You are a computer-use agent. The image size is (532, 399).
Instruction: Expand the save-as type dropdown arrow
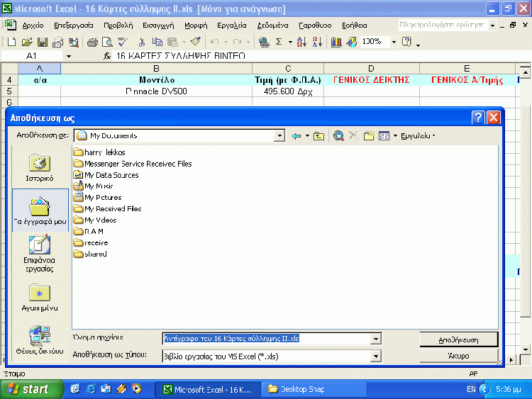(x=375, y=356)
